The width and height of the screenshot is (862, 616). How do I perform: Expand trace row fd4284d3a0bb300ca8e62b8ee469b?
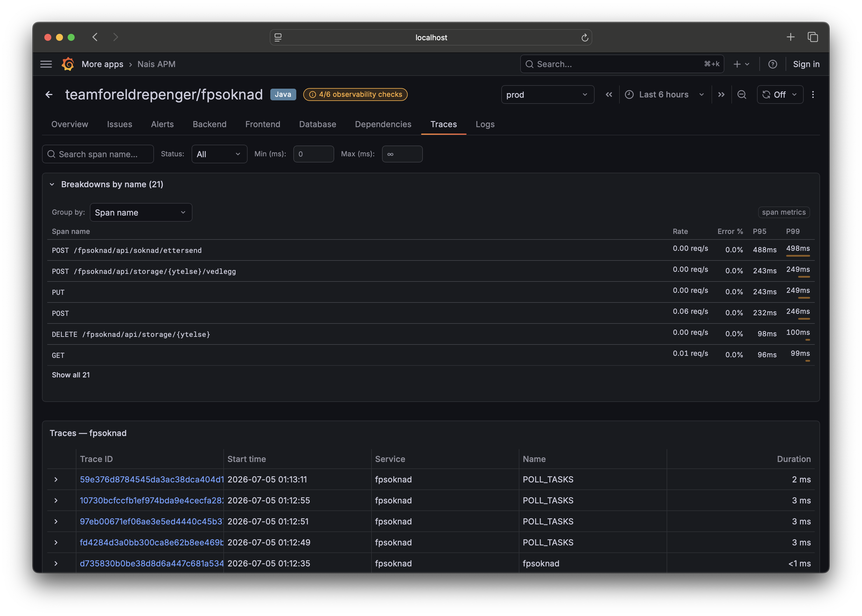pyautogui.click(x=56, y=542)
